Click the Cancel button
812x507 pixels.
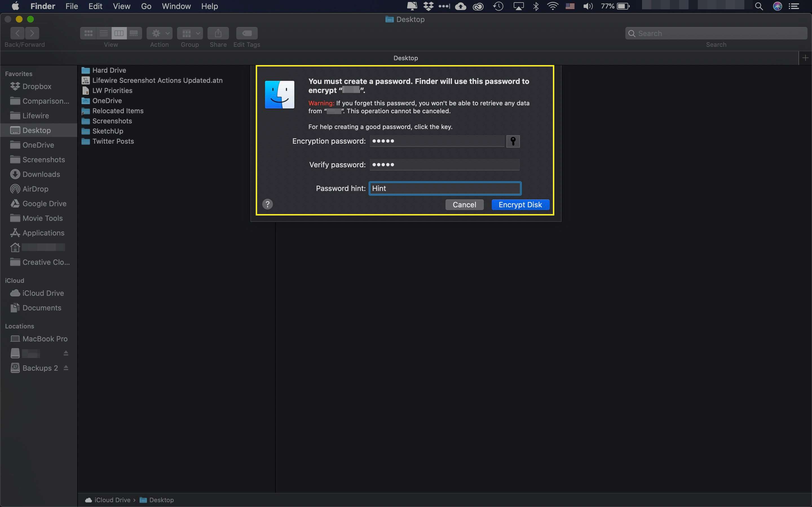click(x=465, y=204)
